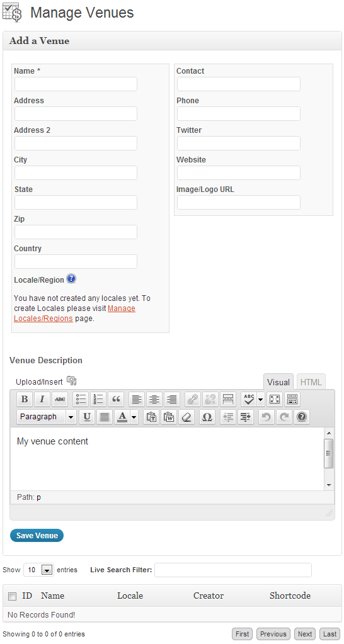
Task: Open the Locale/Region help icon
Action: [71, 279]
